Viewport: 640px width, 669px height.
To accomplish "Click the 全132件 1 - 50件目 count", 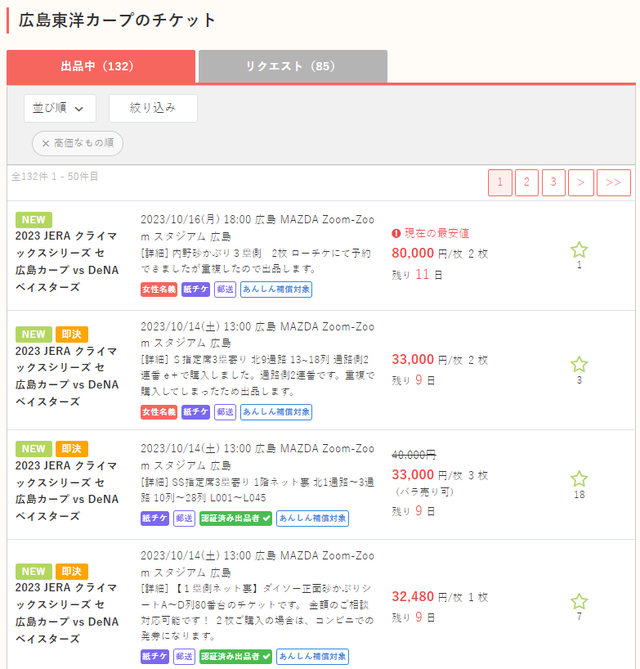I will pos(55,177).
